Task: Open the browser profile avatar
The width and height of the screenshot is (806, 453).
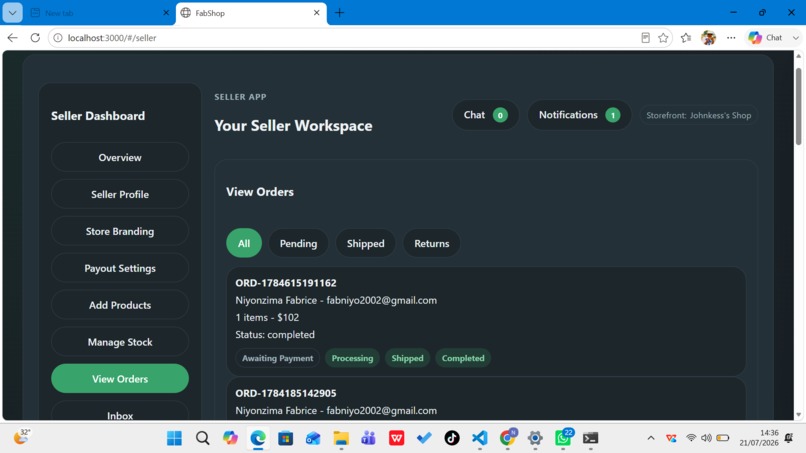Action: (x=708, y=38)
